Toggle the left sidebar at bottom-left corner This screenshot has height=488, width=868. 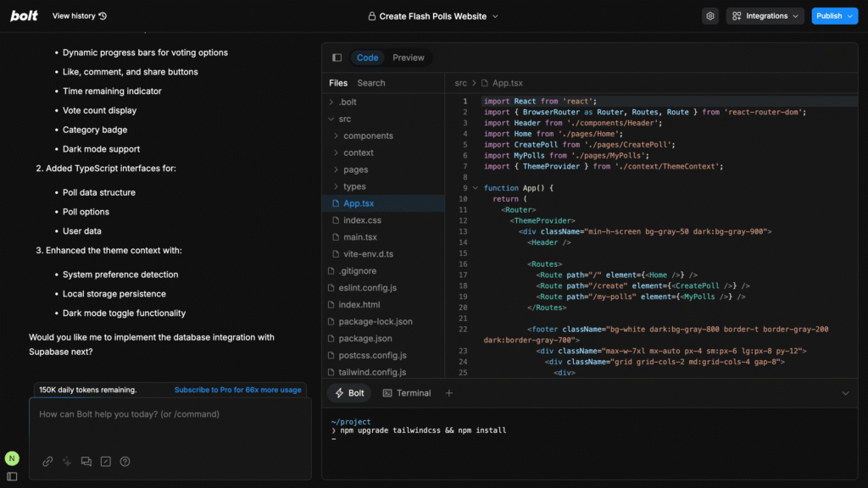(x=12, y=477)
